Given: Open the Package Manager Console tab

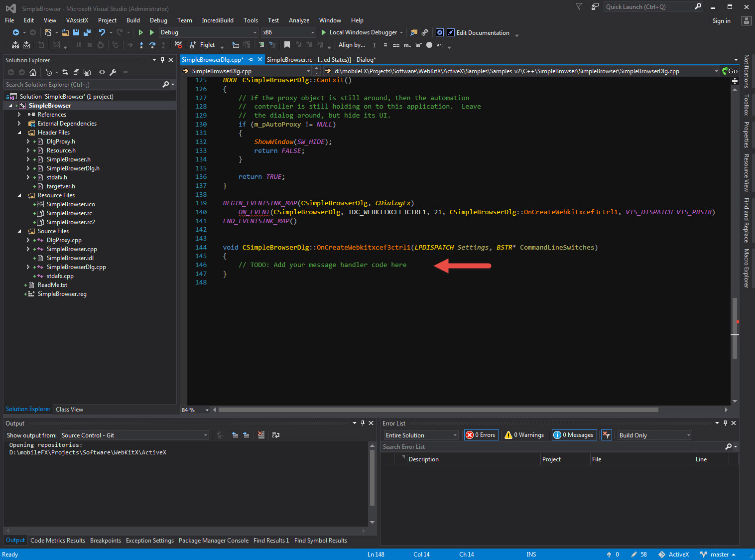Looking at the screenshot, I should [213, 541].
